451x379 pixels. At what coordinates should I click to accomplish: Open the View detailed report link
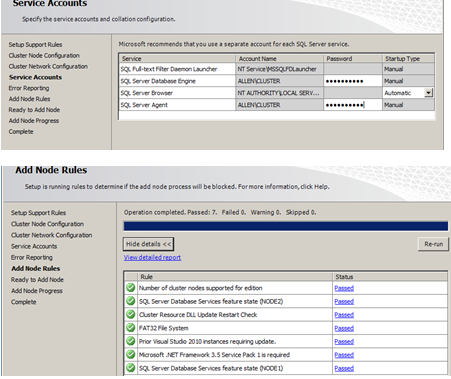[152, 257]
